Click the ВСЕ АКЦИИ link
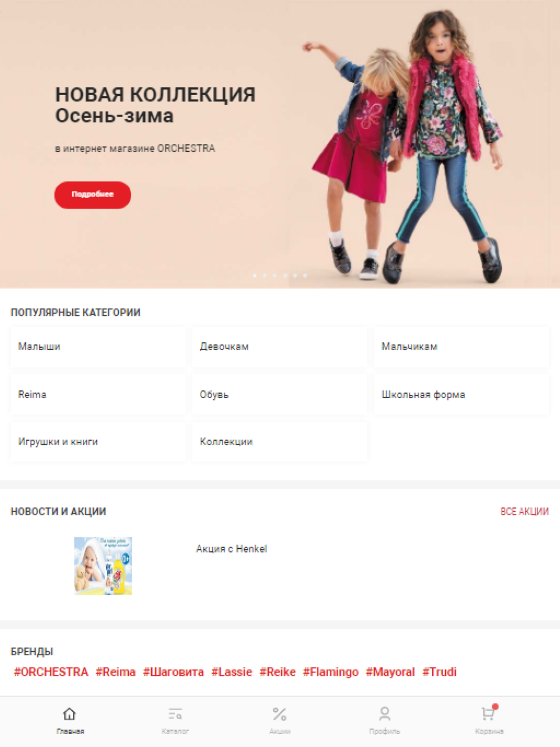The image size is (560, 747). pos(524,511)
